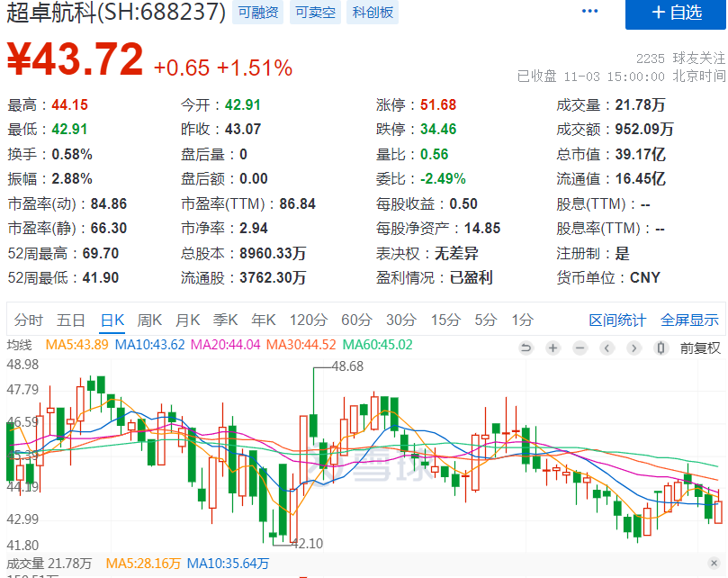Open the 前复权 adjustment dropdown

[700, 348]
